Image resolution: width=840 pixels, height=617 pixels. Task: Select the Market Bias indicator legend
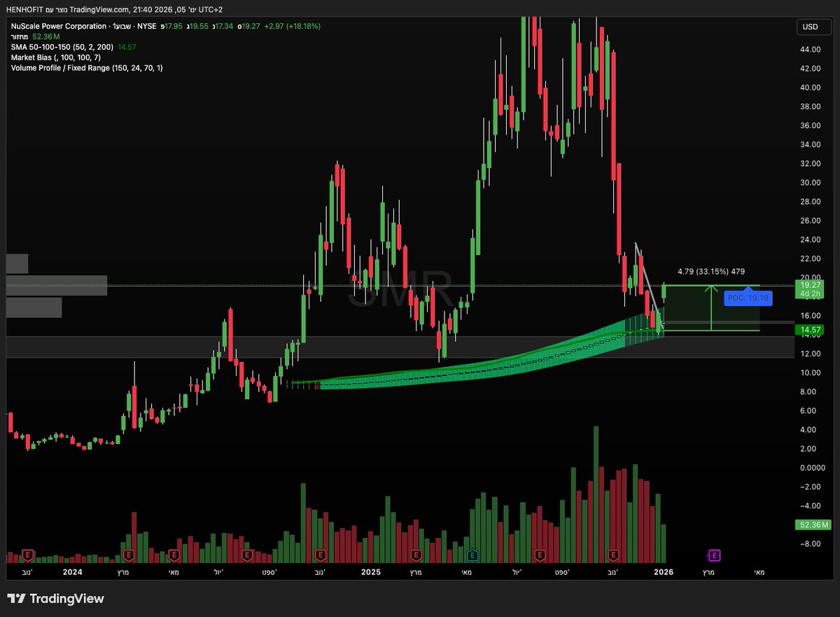point(55,57)
